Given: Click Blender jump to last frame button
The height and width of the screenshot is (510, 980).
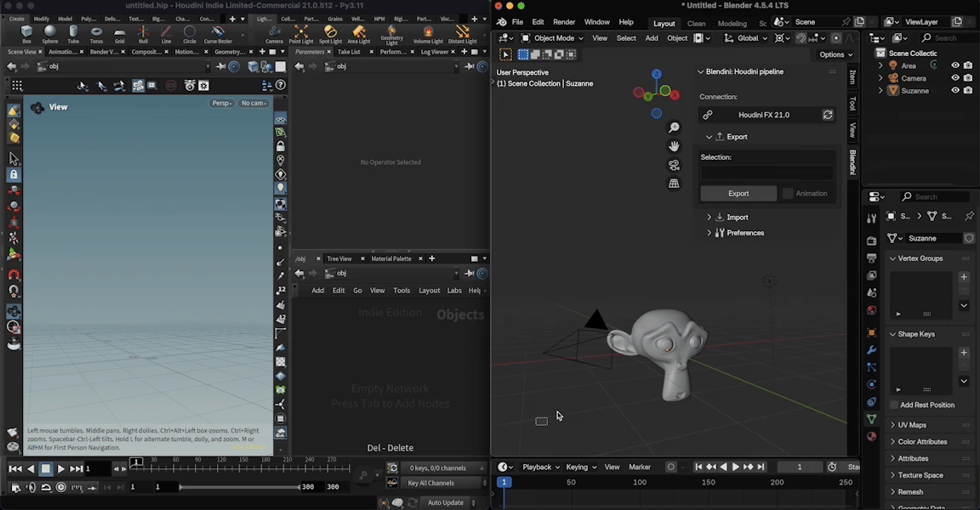Looking at the screenshot, I should pos(761,467).
